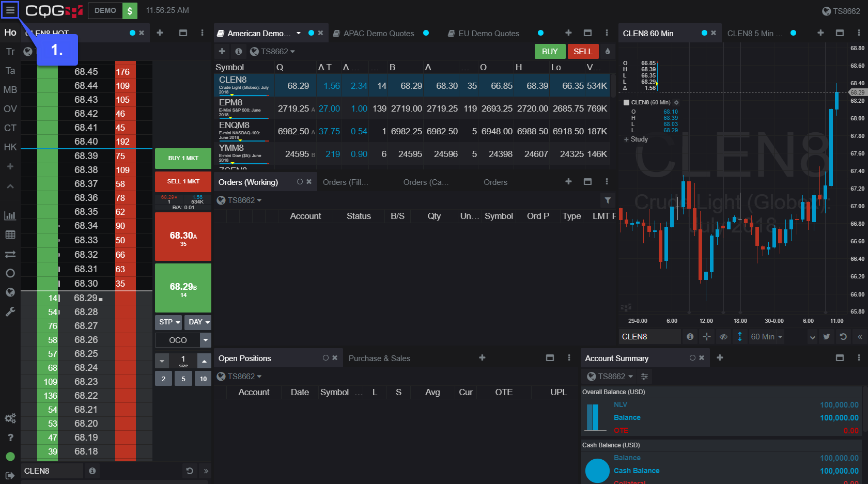Switch to APAC Demo Quotes tab
The height and width of the screenshot is (484, 868).
(379, 33)
